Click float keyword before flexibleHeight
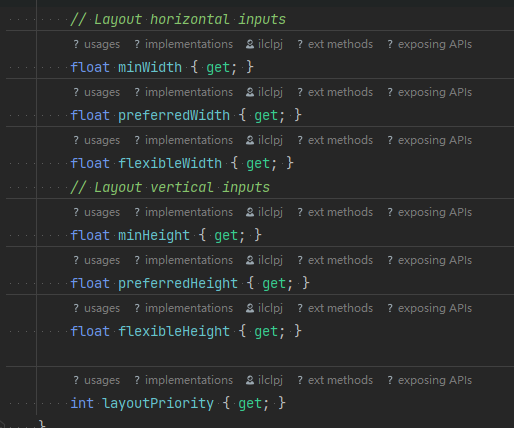This screenshot has height=428, width=514. pos(90,331)
